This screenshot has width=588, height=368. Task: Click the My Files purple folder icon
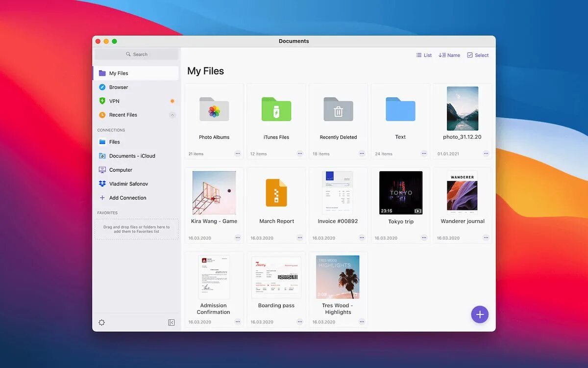click(x=102, y=73)
